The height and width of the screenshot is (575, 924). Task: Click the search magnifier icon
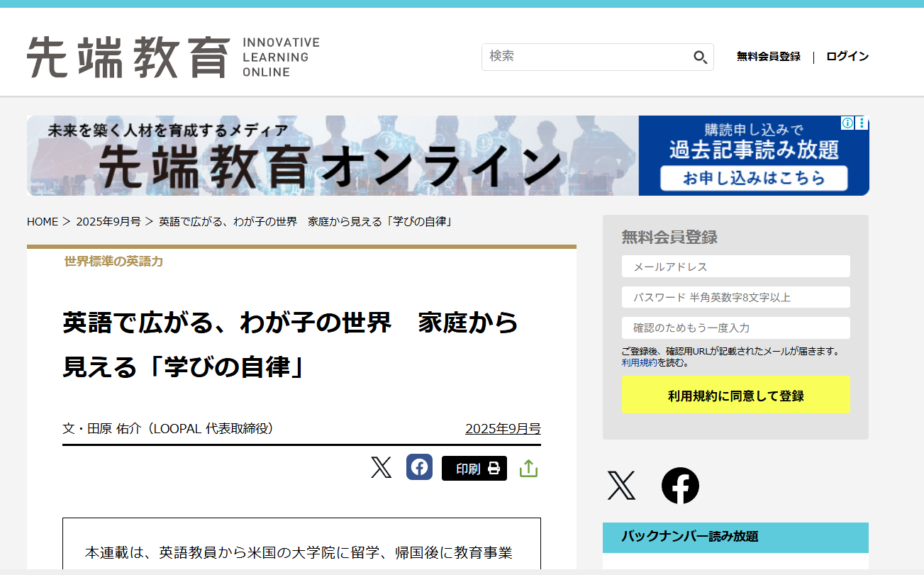pyautogui.click(x=700, y=57)
